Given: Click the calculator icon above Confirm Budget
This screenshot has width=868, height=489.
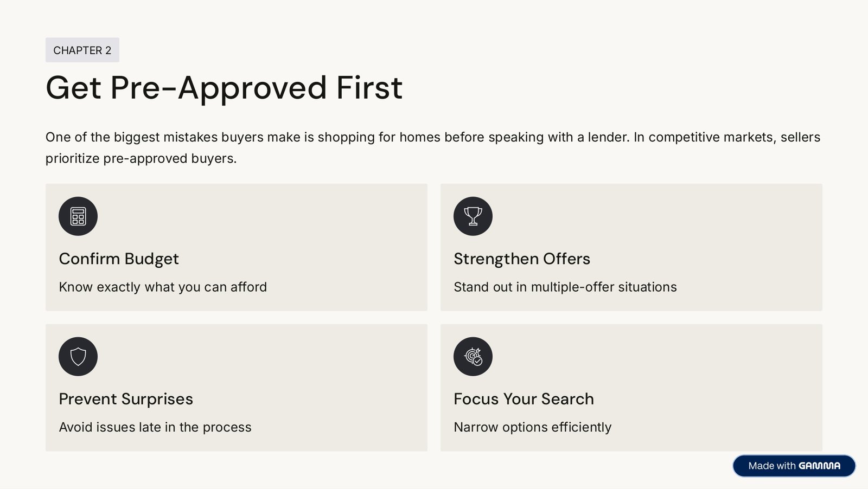Looking at the screenshot, I should [x=78, y=216].
